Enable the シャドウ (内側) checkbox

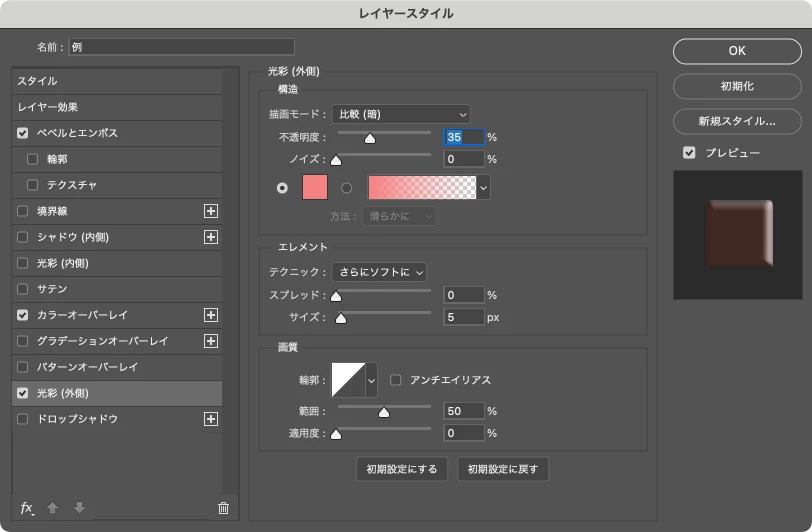coord(22,237)
